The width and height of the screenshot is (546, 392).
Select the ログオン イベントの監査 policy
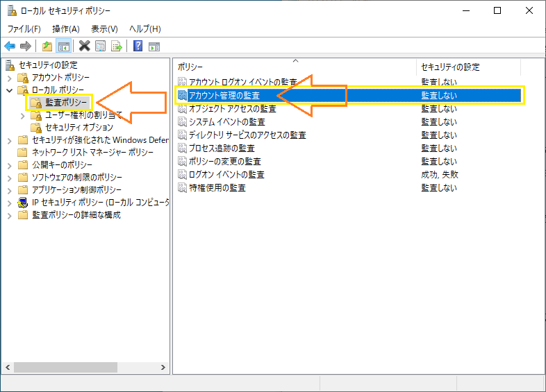(226, 175)
